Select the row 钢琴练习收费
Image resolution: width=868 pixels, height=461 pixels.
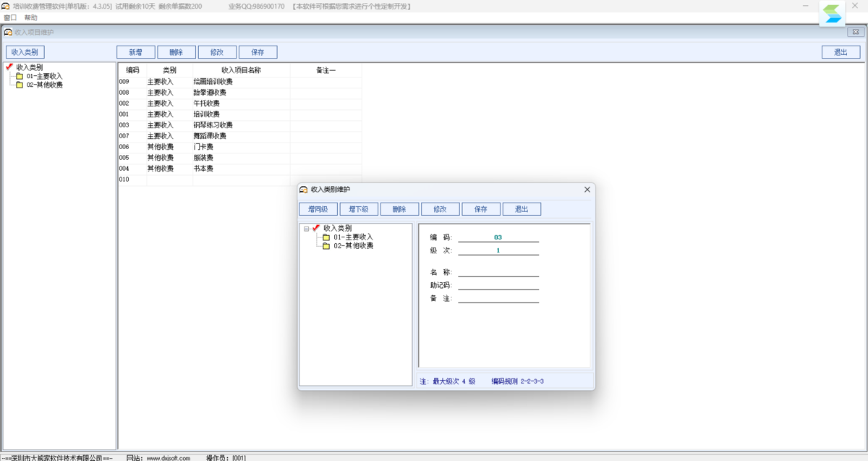coord(240,125)
